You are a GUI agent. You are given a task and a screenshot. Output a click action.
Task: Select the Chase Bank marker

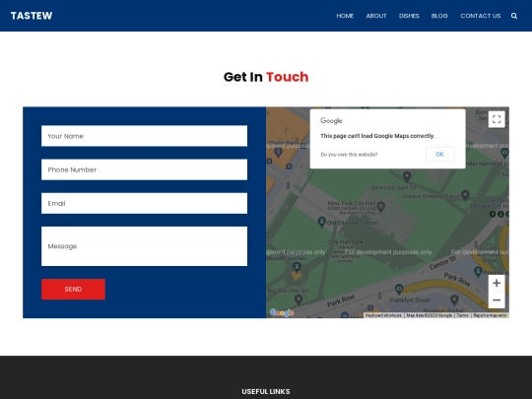click(278, 153)
